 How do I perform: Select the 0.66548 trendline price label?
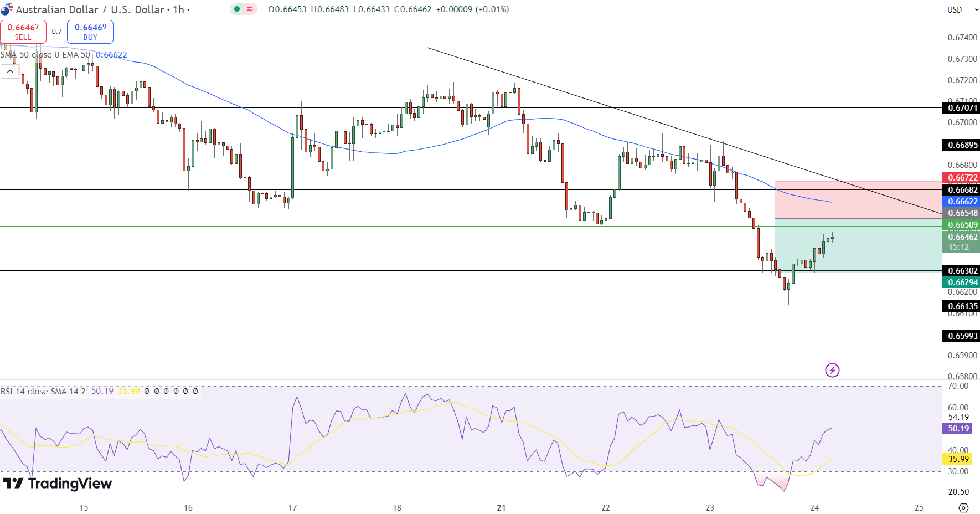[x=962, y=213]
